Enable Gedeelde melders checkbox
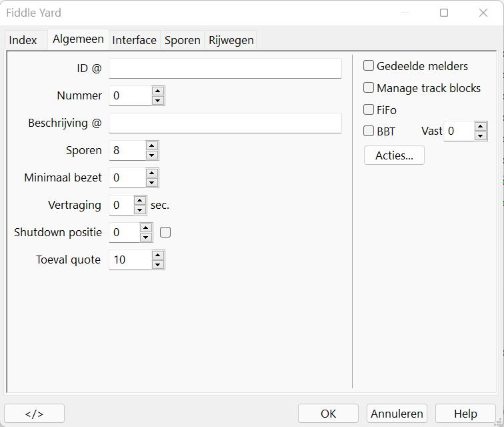 [x=369, y=66]
